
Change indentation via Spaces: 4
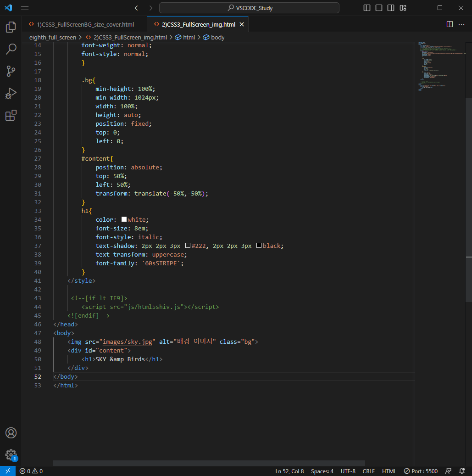(x=322, y=471)
